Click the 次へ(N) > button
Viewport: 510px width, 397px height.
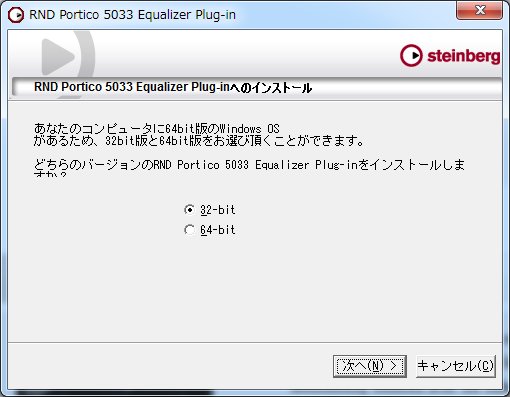tap(370, 366)
